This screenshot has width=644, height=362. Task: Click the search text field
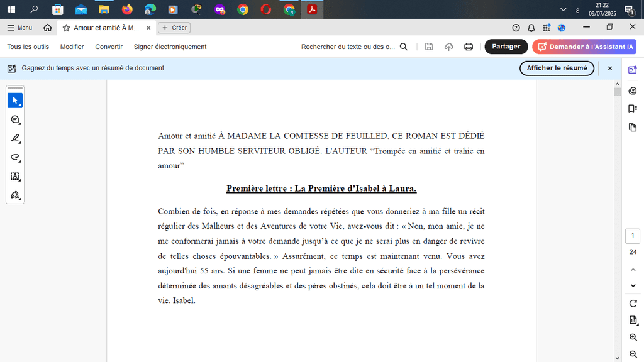(348, 47)
